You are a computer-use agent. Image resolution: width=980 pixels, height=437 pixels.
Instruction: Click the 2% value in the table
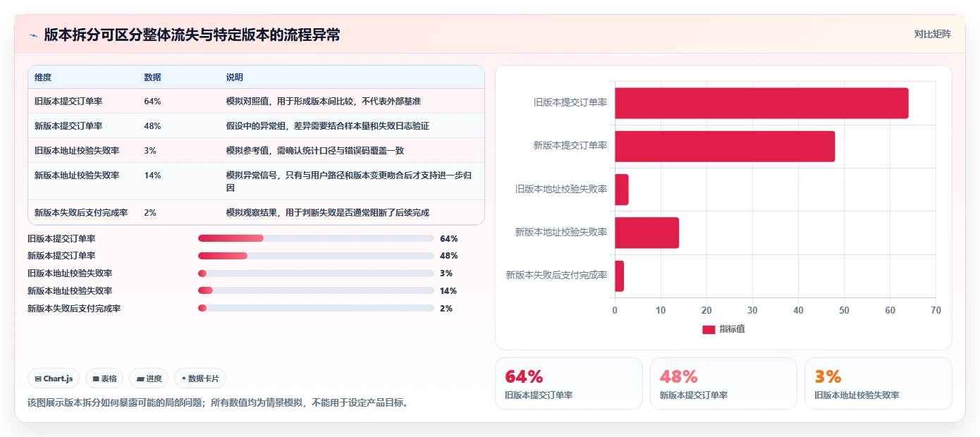point(150,213)
